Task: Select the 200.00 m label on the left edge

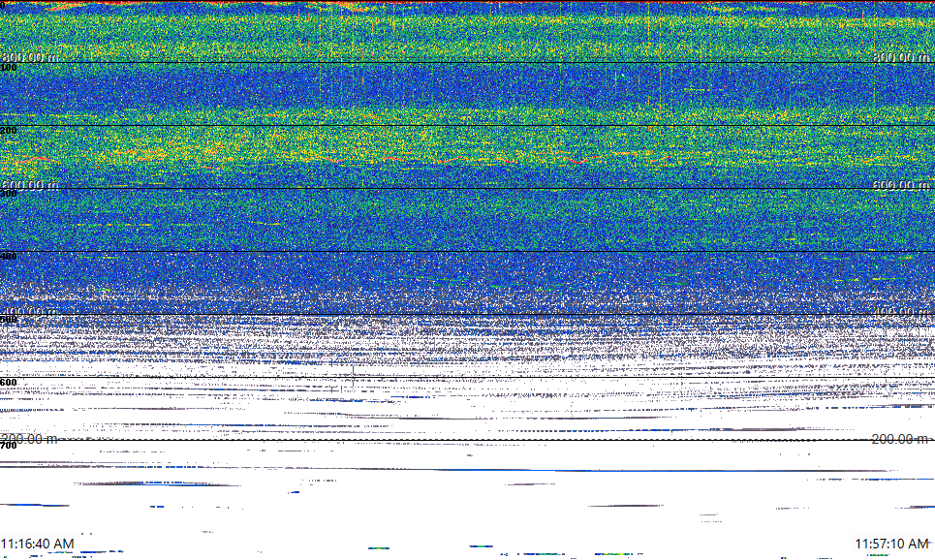Action: (29, 439)
